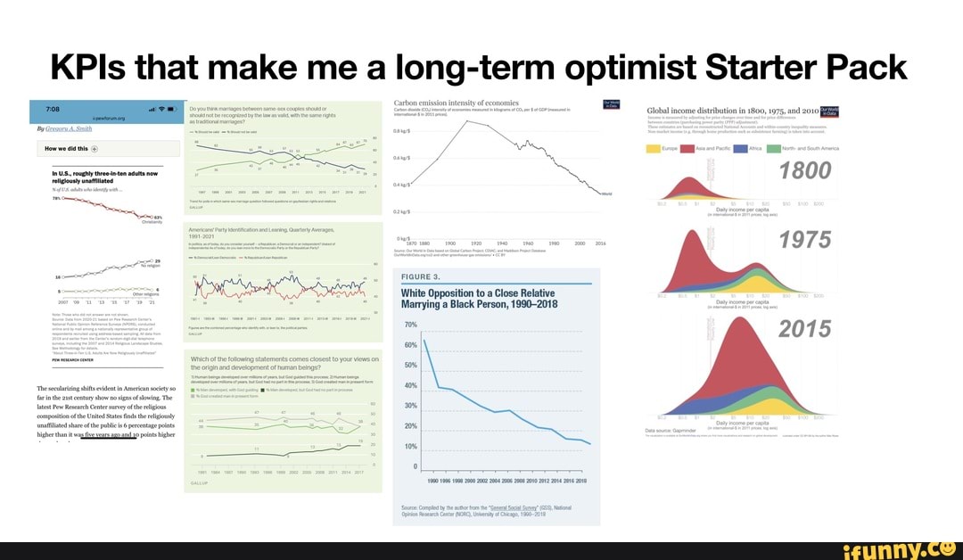Click the plus circle icon next to "How we did this"
This screenshot has width=963, height=560.
(95, 149)
